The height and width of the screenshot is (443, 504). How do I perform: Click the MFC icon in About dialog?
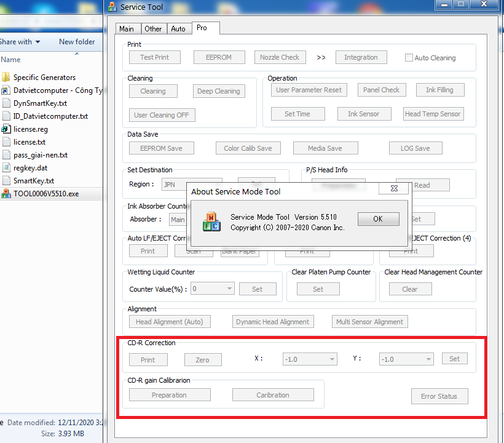click(x=211, y=221)
